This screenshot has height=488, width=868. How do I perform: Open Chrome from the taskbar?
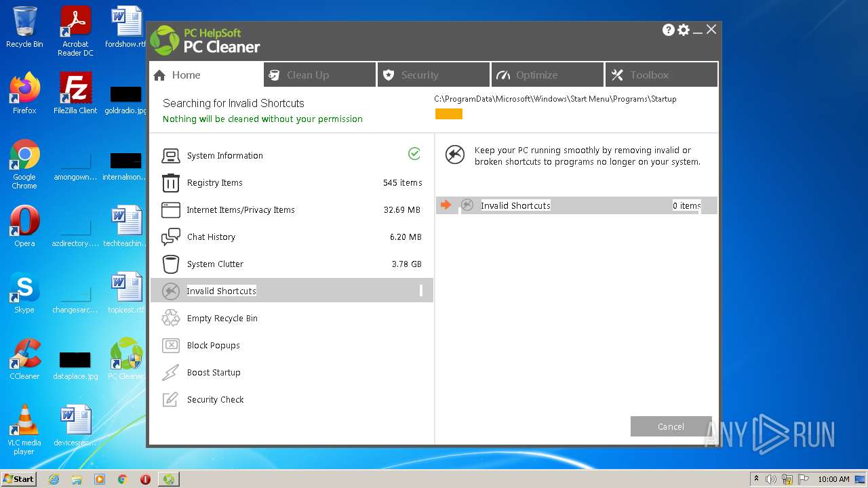coord(123,479)
